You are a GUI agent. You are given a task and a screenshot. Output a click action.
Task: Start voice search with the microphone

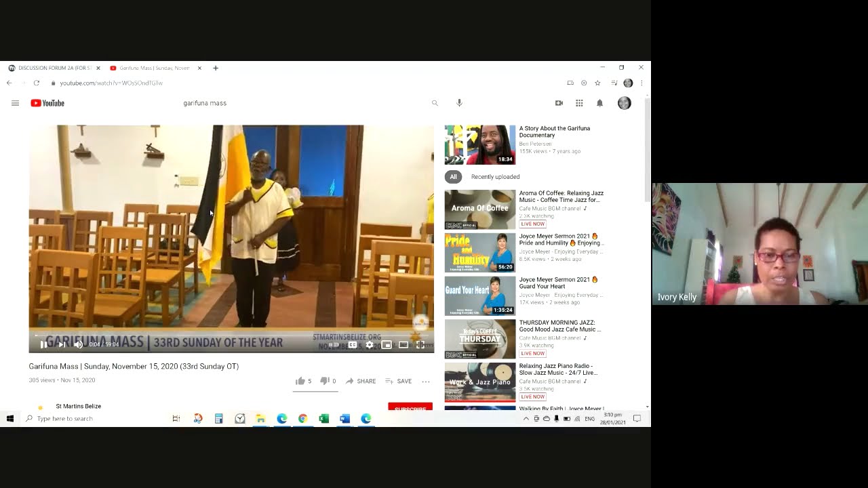[459, 103]
